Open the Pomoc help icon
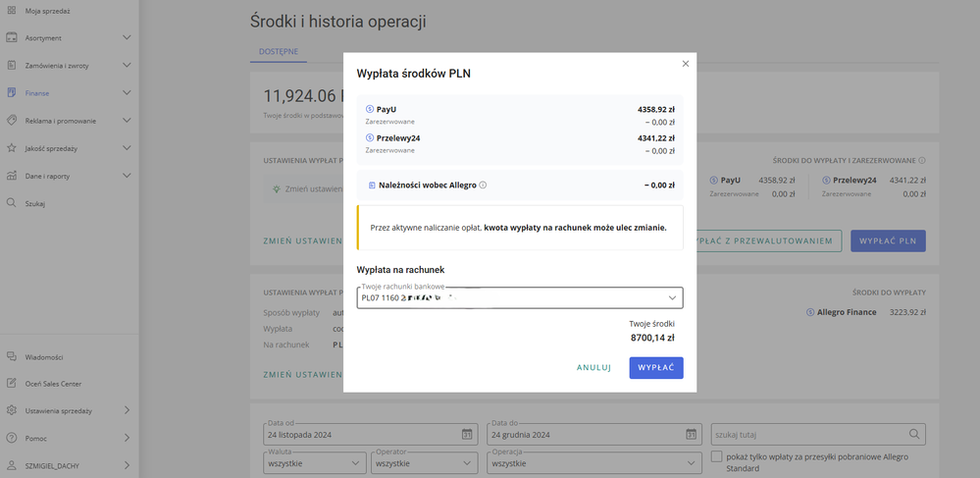980x478 pixels. (x=12, y=438)
